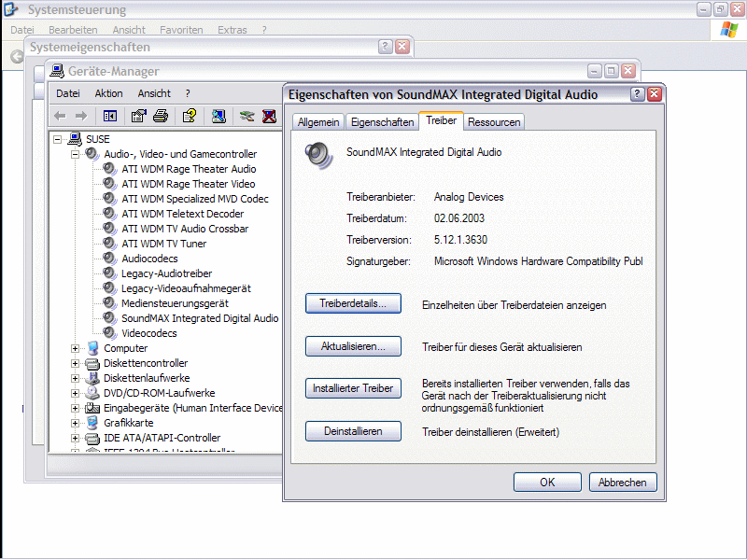Switch to the Allgemein tab
747x560 pixels.
click(x=318, y=122)
